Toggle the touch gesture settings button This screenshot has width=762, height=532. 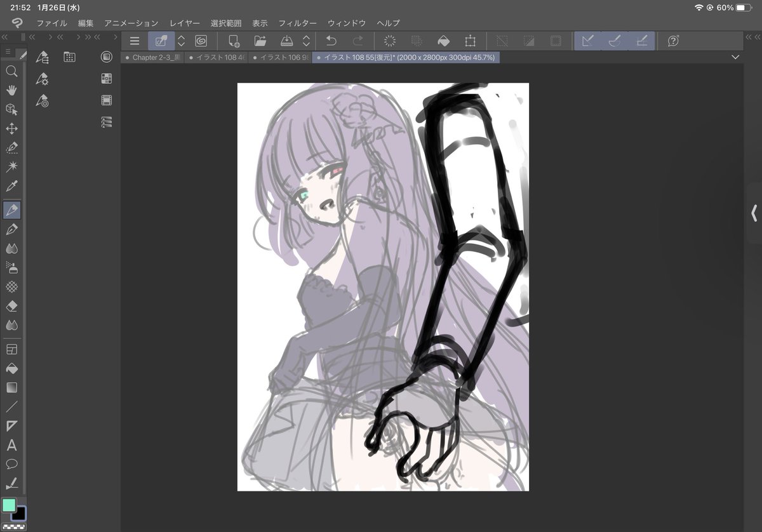[161, 41]
